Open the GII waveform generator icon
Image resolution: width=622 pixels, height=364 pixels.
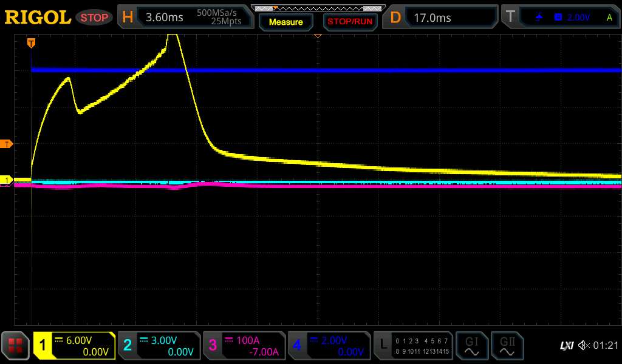pyautogui.click(x=507, y=346)
